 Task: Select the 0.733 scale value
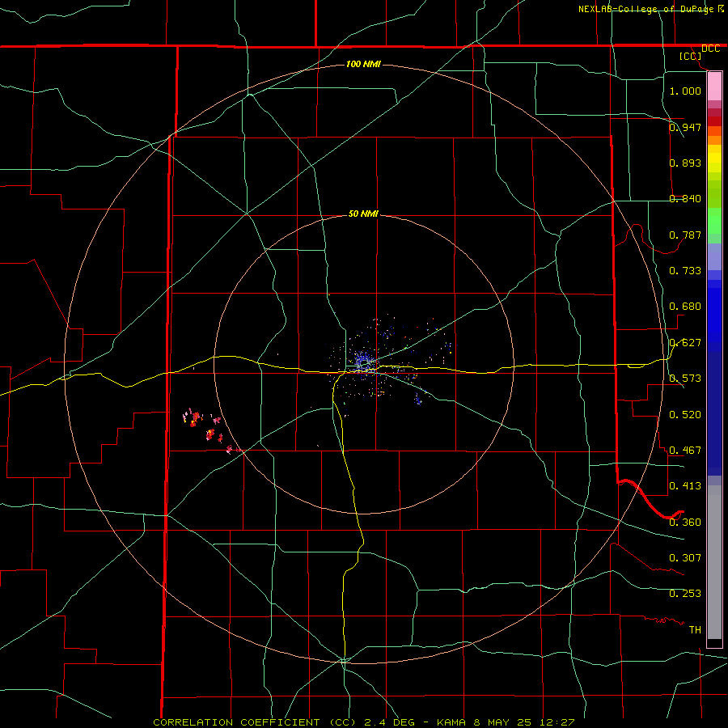coord(685,270)
